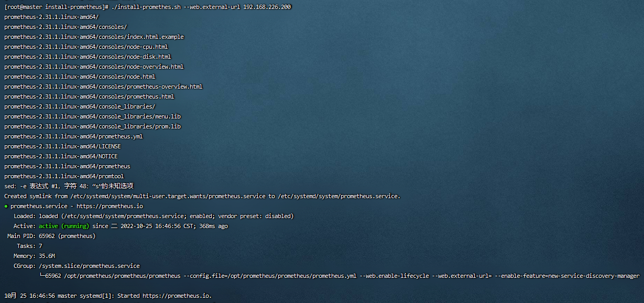644x303 pixels.
Task: Click the first prometheus-2.31.1.linux-amd64/ line
Action: (51, 17)
